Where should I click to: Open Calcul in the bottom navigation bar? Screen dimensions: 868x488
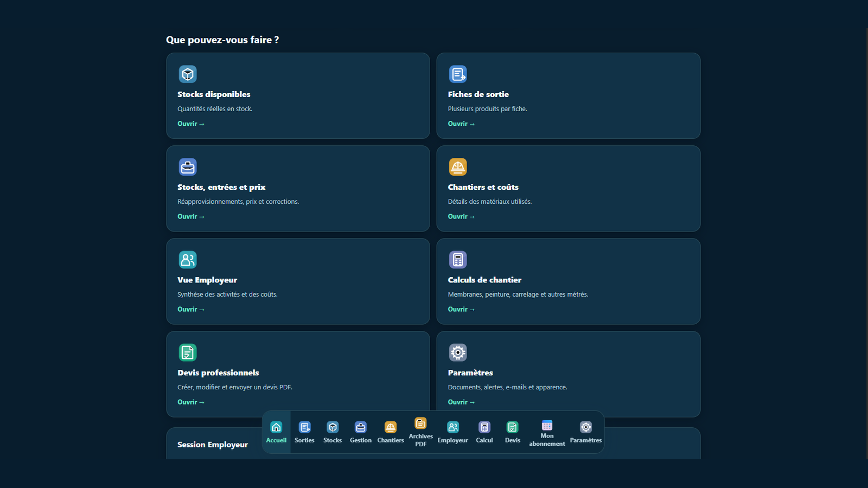484,432
